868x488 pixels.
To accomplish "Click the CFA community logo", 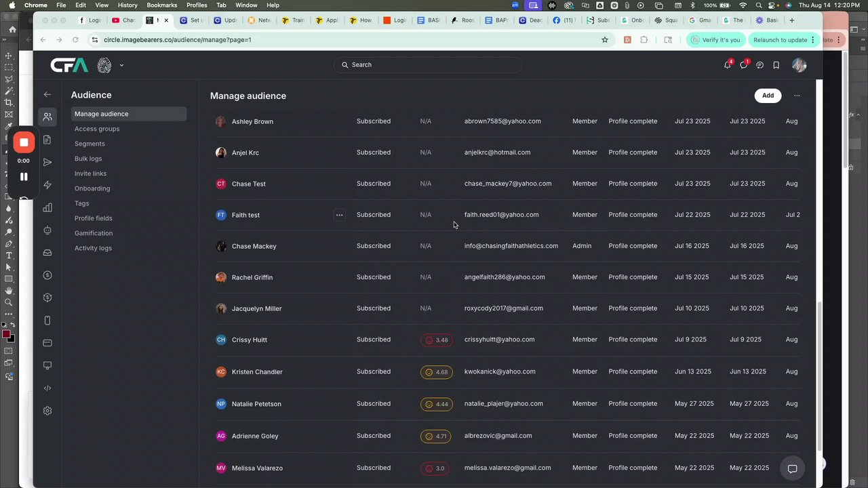I will [x=69, y=65].
